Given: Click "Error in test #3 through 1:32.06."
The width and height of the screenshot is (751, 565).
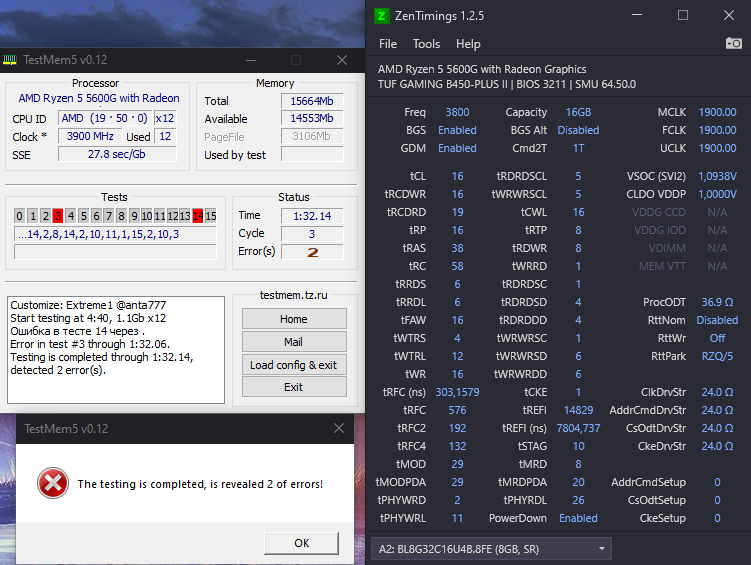Looking at the screenshot, I should tap(90, 344).
